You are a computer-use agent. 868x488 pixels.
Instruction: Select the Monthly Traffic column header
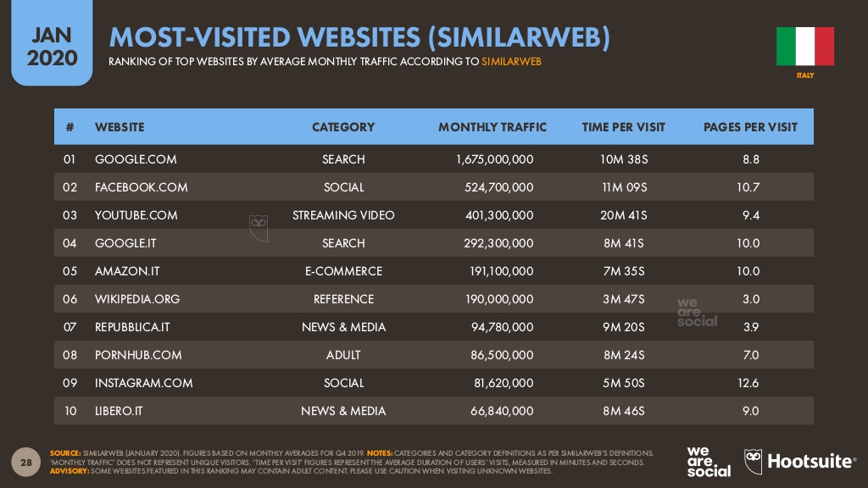point(492,127)
